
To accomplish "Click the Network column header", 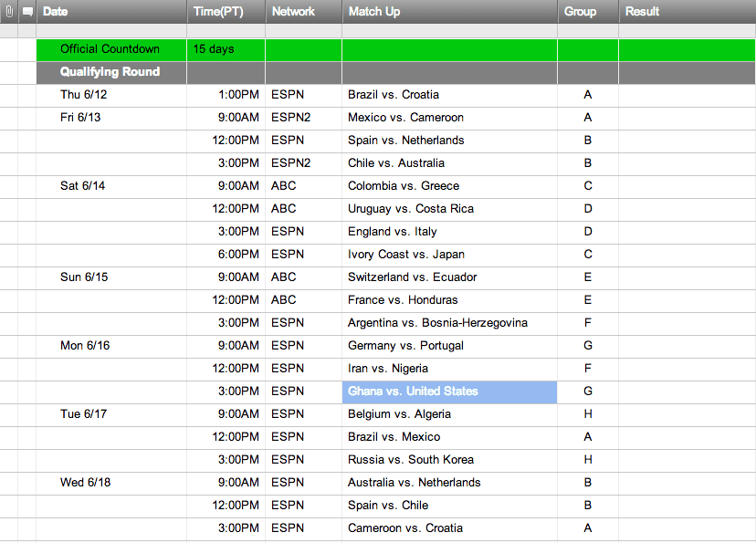I will point(293,12).
